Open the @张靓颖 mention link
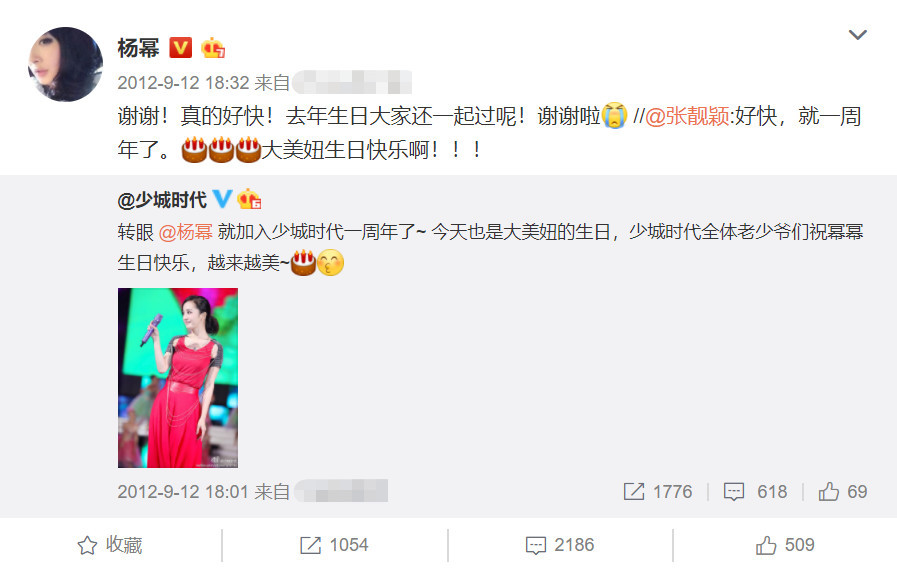Image resolution: width=897 pixels, height=572 pixels. [x=687, y=116]
